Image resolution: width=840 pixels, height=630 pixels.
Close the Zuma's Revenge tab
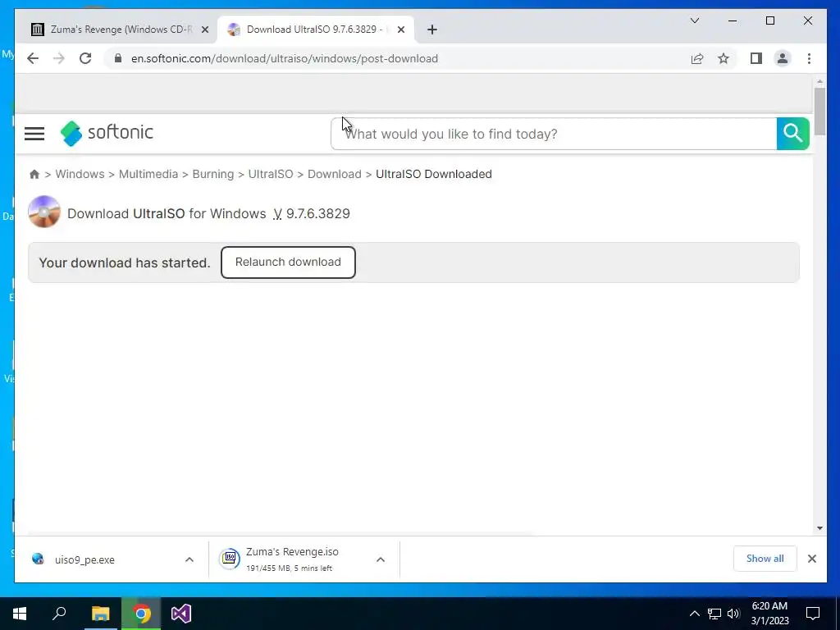pos(204,30)
